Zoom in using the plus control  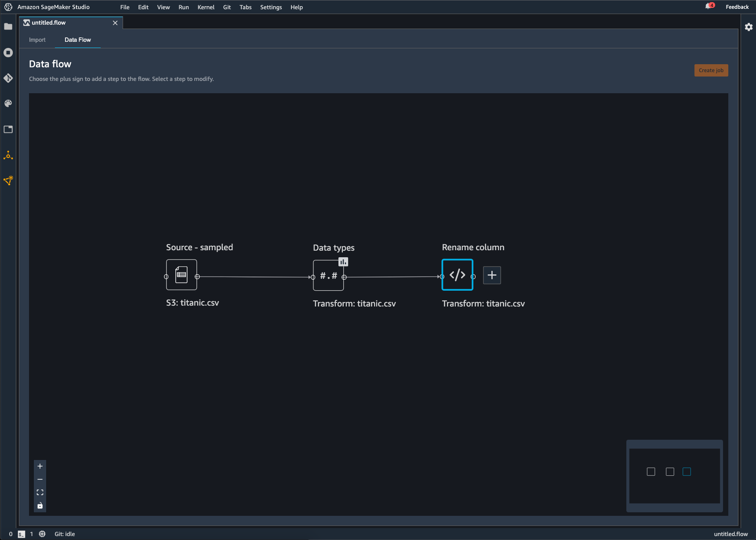coord(40,466)
